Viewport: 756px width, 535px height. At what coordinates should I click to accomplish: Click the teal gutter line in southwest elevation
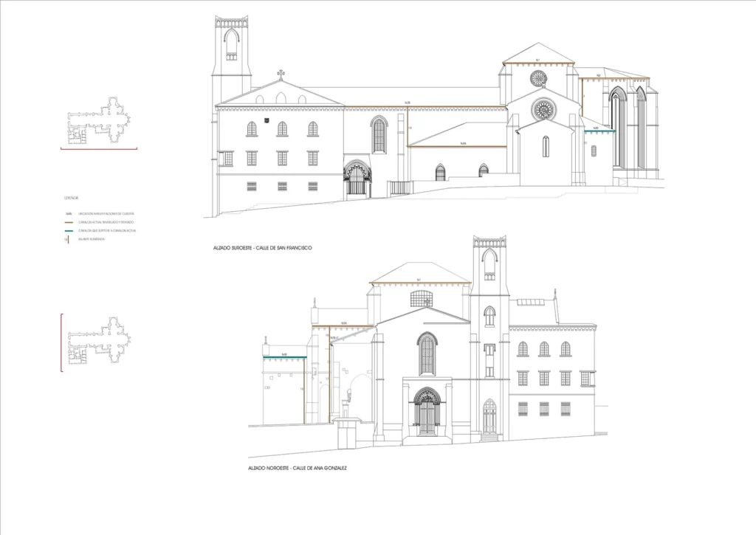pos(599,131)
